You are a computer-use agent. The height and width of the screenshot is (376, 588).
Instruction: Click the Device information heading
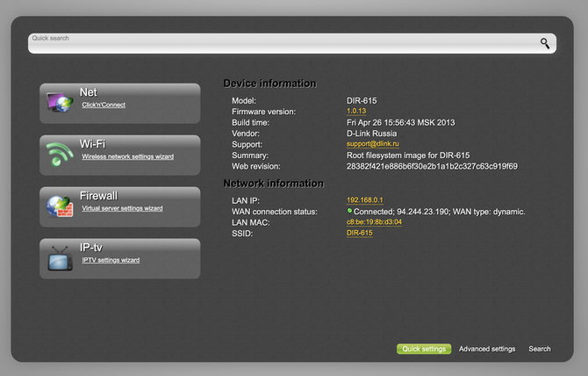click(x=269, y=83)
